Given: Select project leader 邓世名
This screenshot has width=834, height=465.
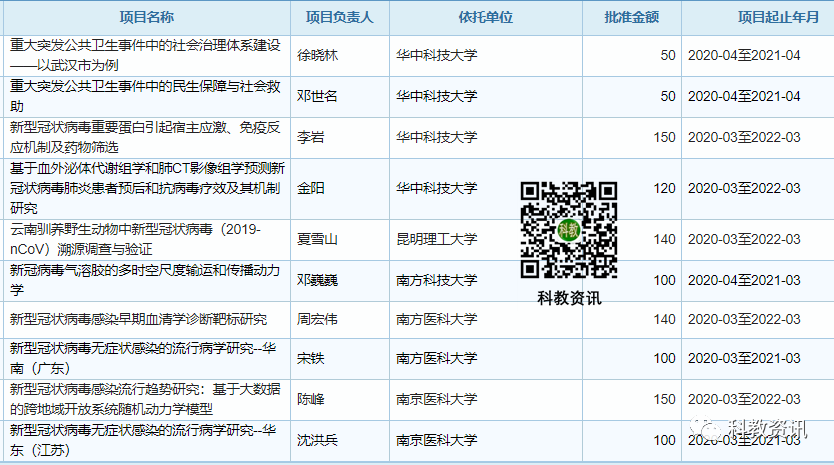Looking at the screenshot, I should pos(318,96).
